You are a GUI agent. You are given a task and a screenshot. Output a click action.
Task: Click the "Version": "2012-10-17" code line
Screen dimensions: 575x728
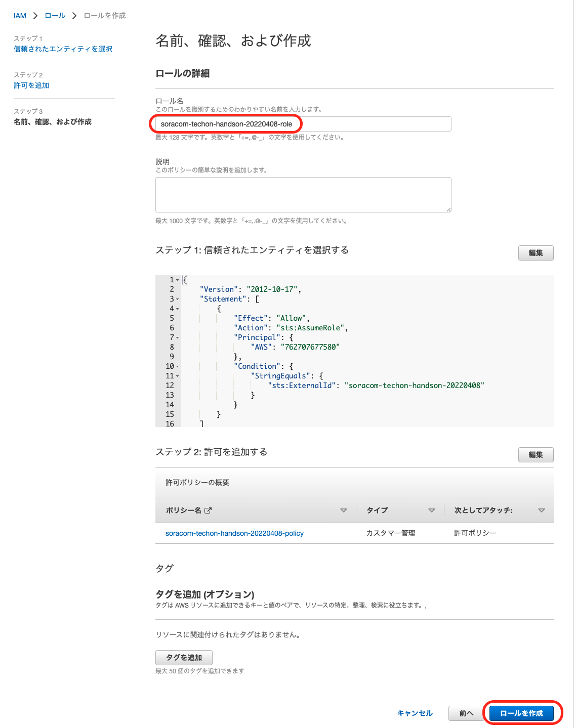251,289
